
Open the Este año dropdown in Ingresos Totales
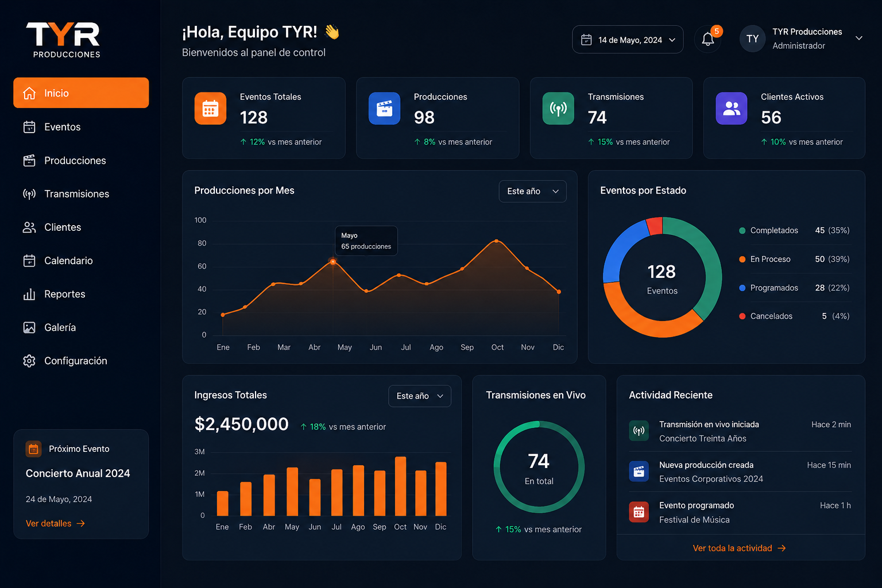[x=420, y=396]
